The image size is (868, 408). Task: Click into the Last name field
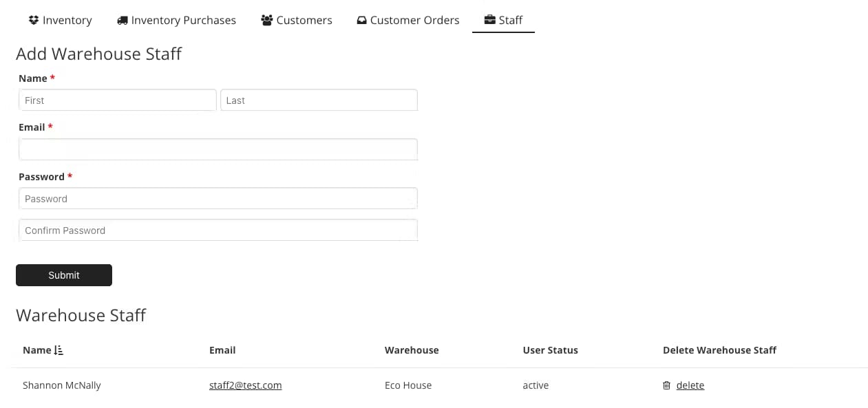[x=319, y=100]
